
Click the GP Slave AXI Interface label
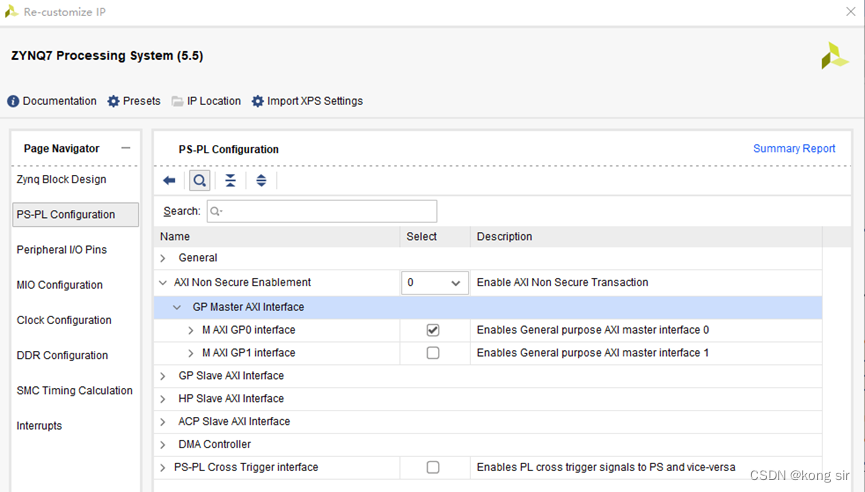coord(231,376)
